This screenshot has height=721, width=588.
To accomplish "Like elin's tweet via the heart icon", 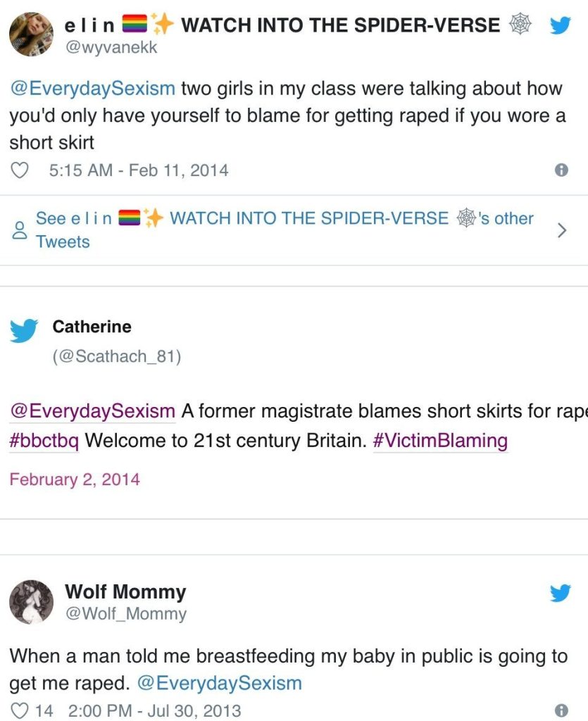I will pyautogui.click(x=19, y=170).
